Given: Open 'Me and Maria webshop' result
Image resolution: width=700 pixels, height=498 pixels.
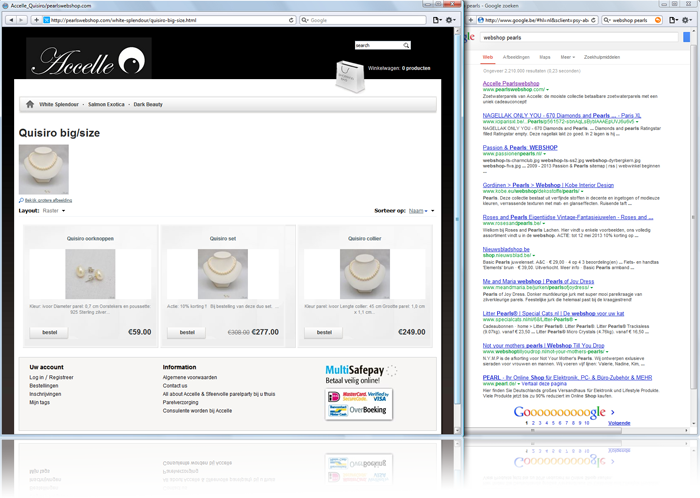Looking at the screenshot, I should [x=538, y=282].
